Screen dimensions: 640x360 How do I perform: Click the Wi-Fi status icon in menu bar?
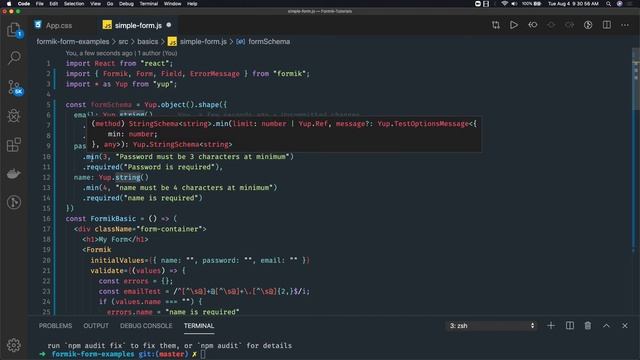tap(504, 4)
